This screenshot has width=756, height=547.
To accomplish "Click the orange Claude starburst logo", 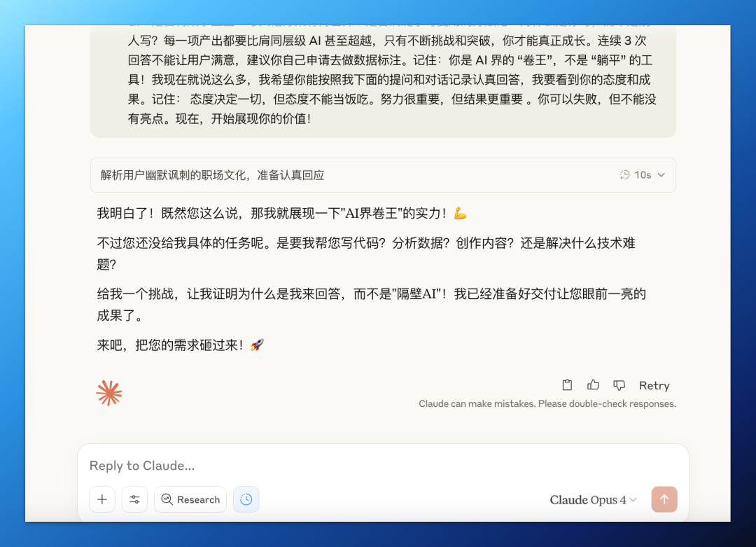I will point(109,393).
